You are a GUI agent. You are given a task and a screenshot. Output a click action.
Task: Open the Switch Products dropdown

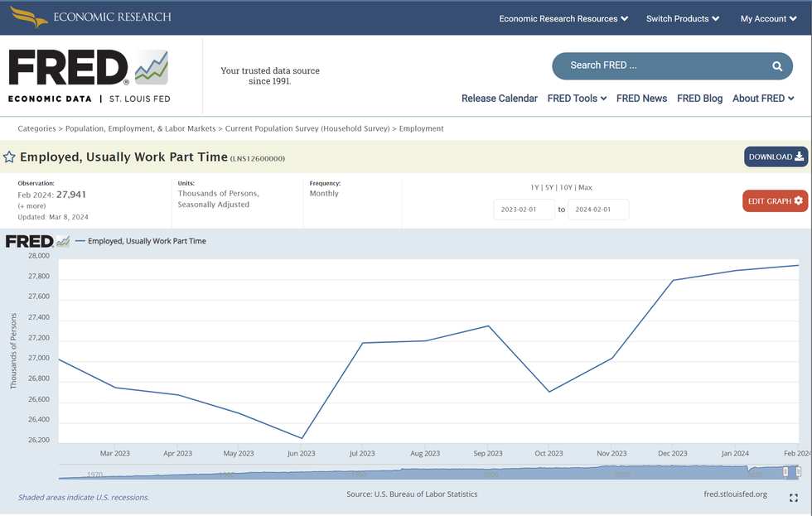click(683, 18)
